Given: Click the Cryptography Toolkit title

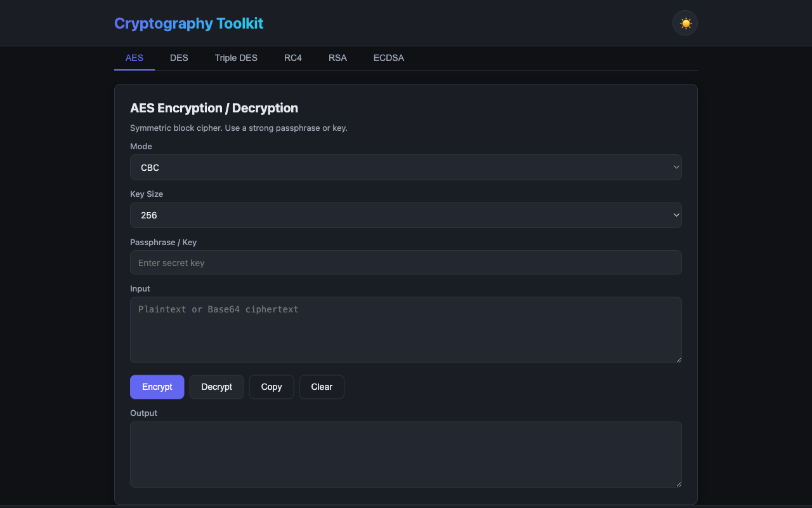Looking at the screenshot, I should tap(188, 23).
